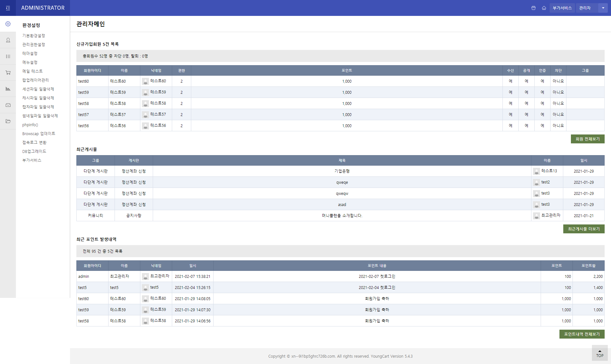The height and width of the screenshot is (364, 611).
Task: Open the shopping cart sidebar section
Action: click(x=8, y=72)
